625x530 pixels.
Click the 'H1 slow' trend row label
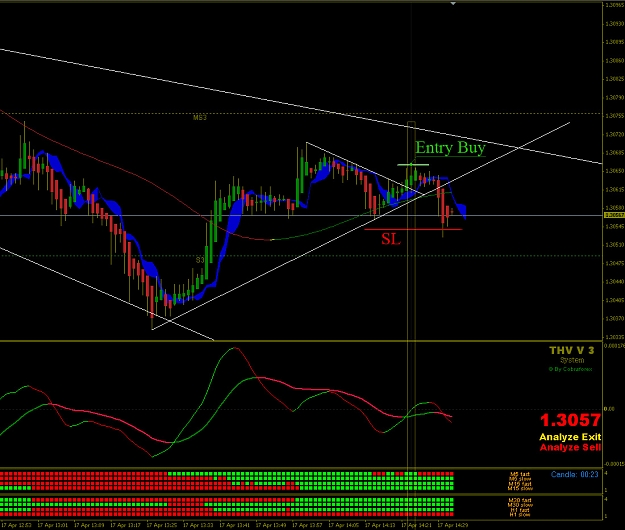520,514
